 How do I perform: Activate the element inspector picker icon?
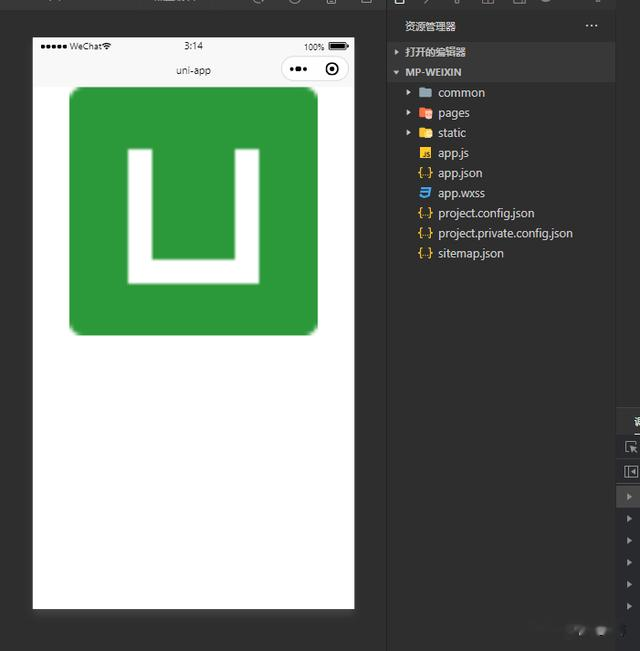(x=630, y=447)
